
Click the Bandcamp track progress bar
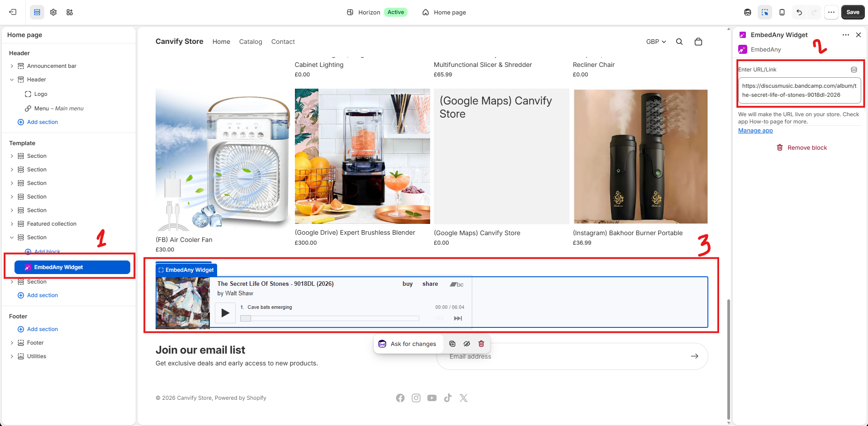[330, 318]
